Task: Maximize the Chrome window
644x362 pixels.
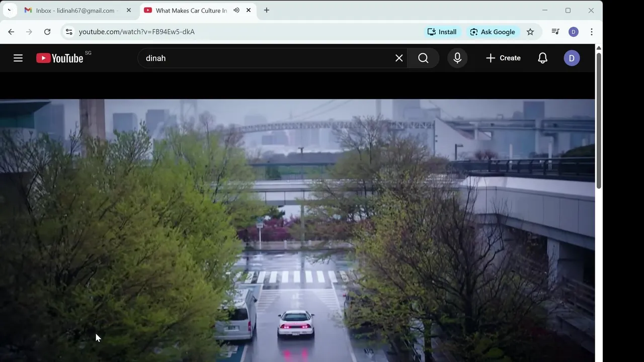Action: pyautogui.click(x=568, y=11)
